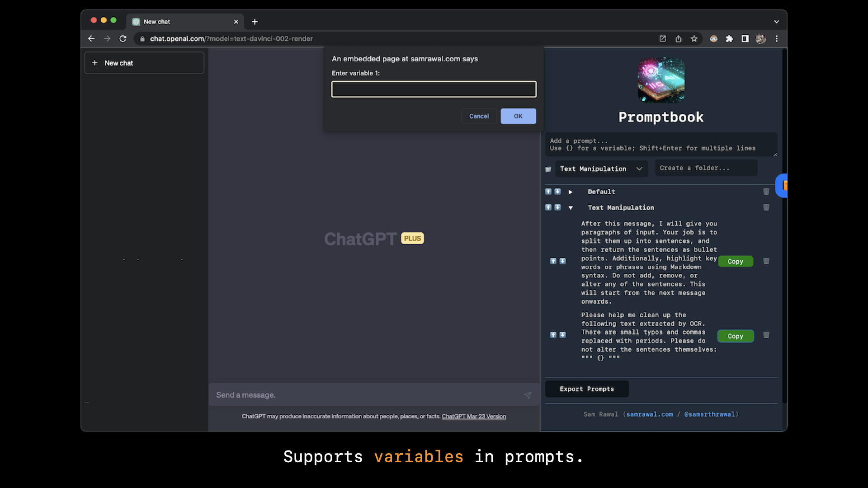This screenshot has width=868, height=488.
Task: Click the orange extension icon in toolbar
Action: pos(714,39)
